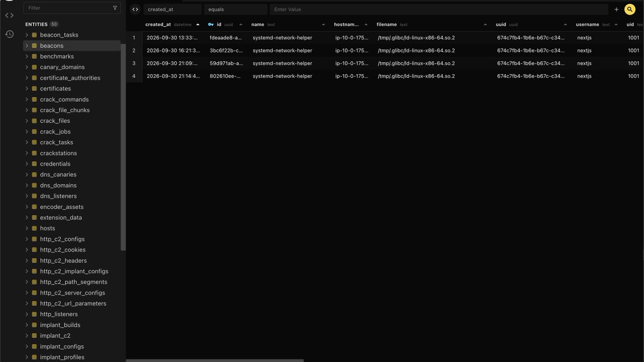644x362 pixels.
Task: Click the entities list vertical scrollbar
Action: point(123,148)
